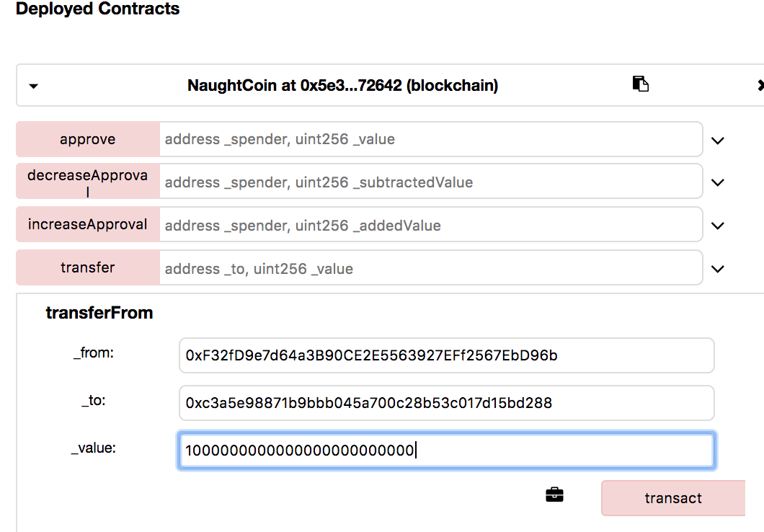This screenshot has width=764, height=532.
Task: Call the increaseApproval function
Action: pyautogui.click(x=88, y=225)
